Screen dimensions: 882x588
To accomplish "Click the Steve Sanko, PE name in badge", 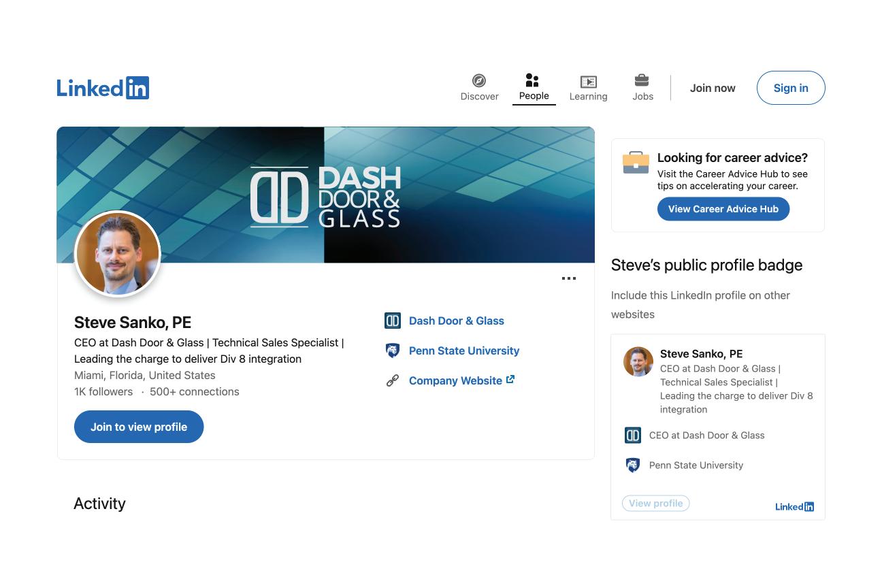I will pyautogui.click(x=701, y=353).
